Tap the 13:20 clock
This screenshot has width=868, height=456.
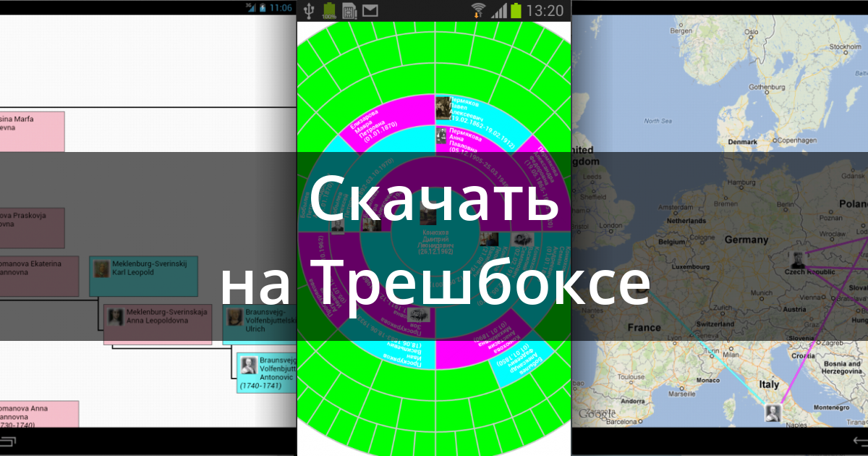click(x=545, y=10)
